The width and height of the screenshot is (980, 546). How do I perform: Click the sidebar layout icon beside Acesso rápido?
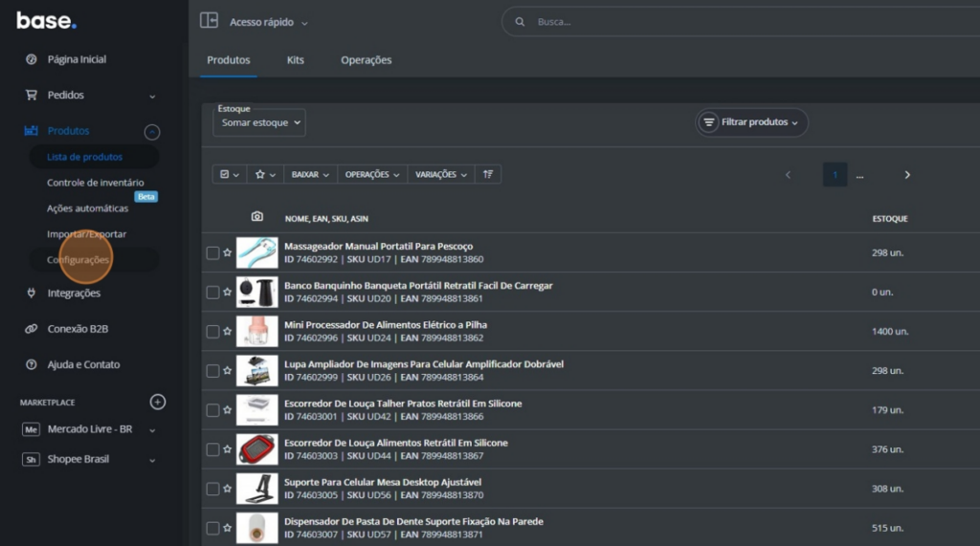click(x=209, y=21)
